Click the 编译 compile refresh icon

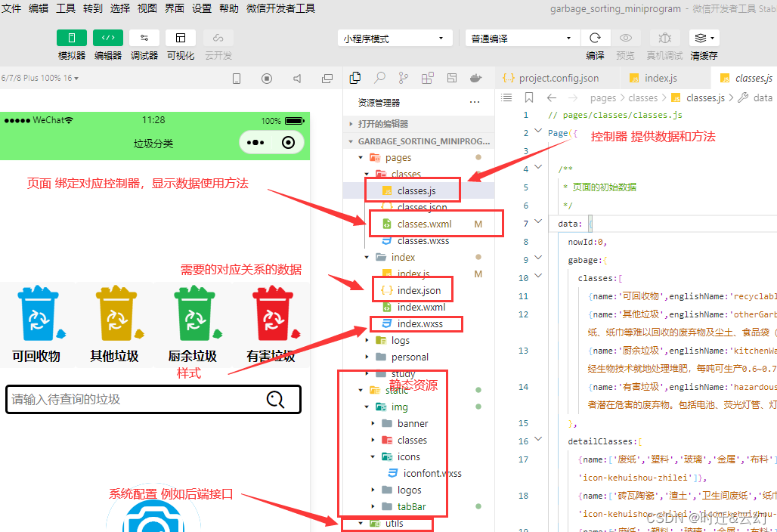(x=595, y=38)
